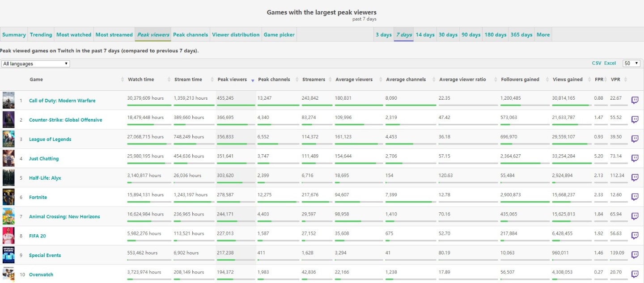The height and width of the screenshot is (283, 644).
Task: Choose the 180 days time range
Action: (x=496, y=34)
